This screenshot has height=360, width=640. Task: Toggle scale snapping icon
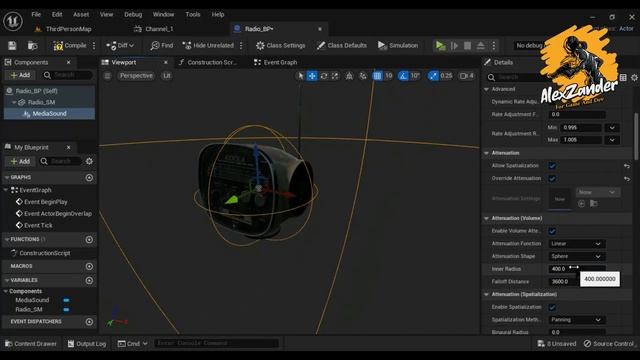pyautogui.click(x=433, y=76)
